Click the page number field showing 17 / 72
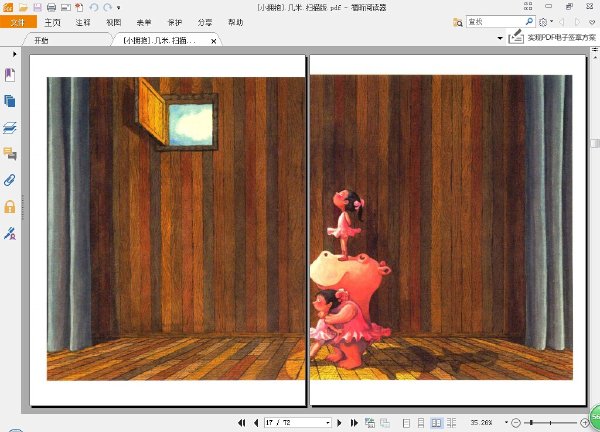The width and height of the screenshot is (600, 432). 294,422
